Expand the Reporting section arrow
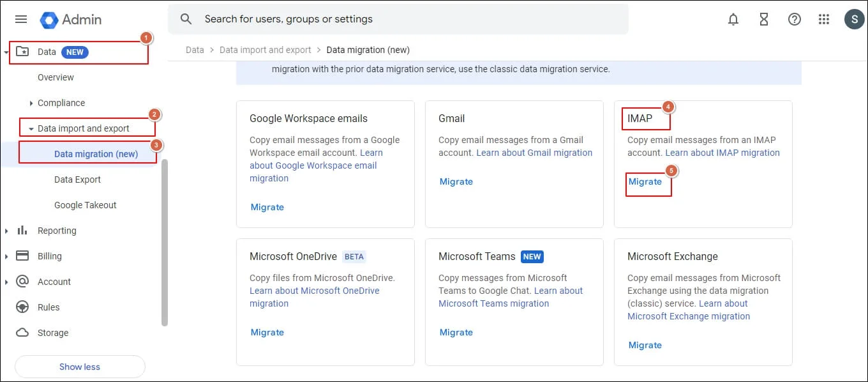The height and width of the screenshot is (382, 868). click(x=6, y=231)
